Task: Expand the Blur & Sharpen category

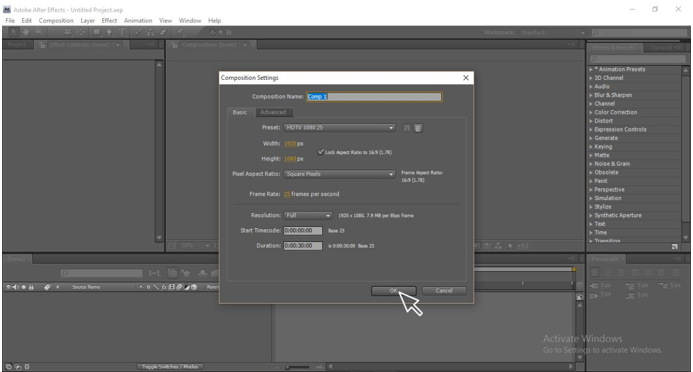Action: [x=590, y=95]
